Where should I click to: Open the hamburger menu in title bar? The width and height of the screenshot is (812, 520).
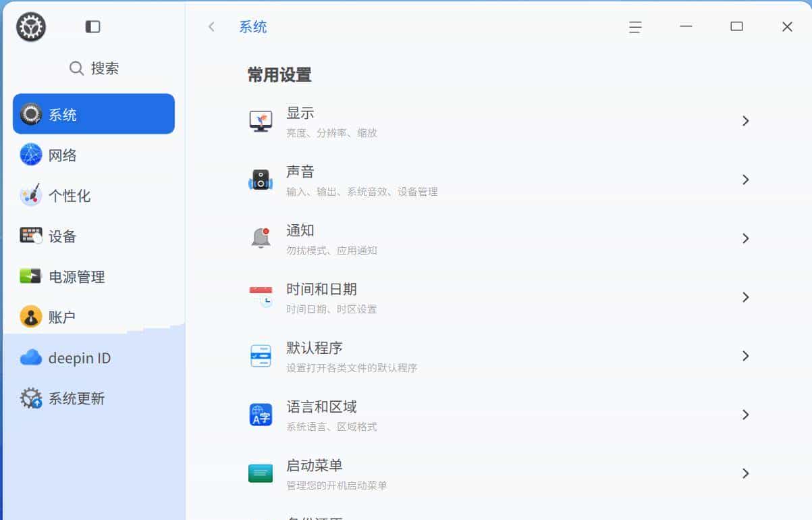tap(634, 27)
